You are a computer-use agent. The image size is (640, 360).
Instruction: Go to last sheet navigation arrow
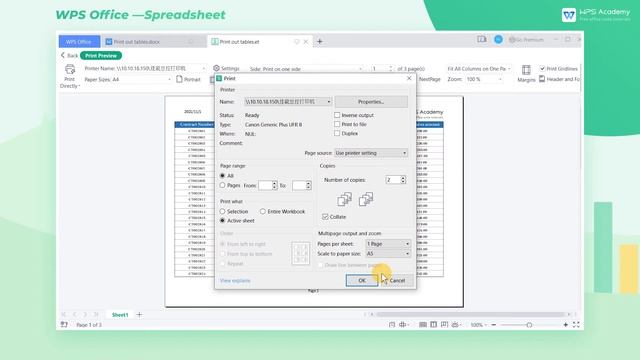(x=96, y=315)
